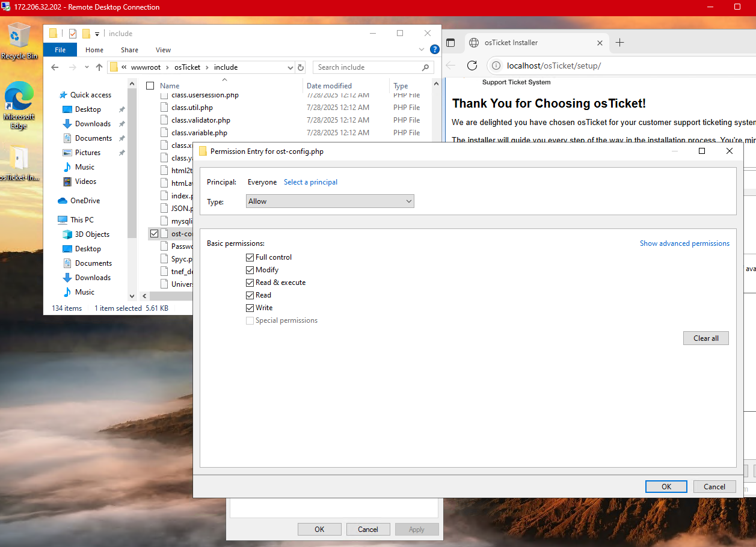This screenshot has height=547, width=756.
Task: Expand the address bar path history dropdown
Action: point(290,67)
